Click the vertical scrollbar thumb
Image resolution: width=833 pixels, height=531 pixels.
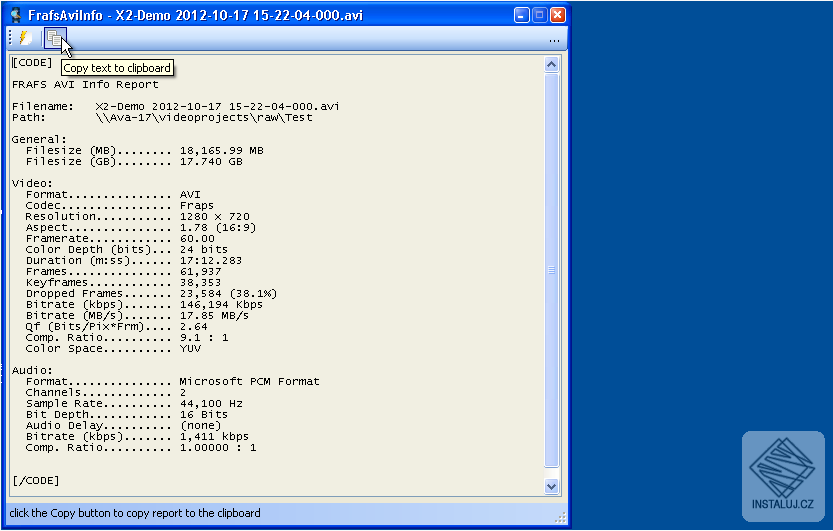click(551, 270)
